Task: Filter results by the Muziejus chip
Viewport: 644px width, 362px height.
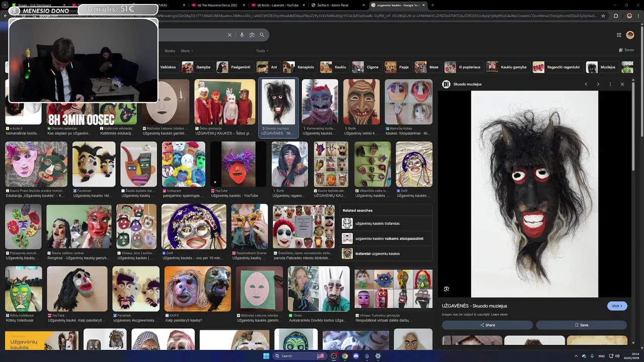Action: pyautogui.click(x=602, y=67)
